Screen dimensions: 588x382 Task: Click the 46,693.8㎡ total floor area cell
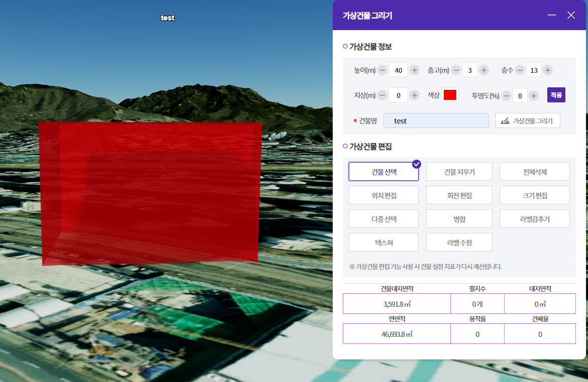click(x=397, y=334)
